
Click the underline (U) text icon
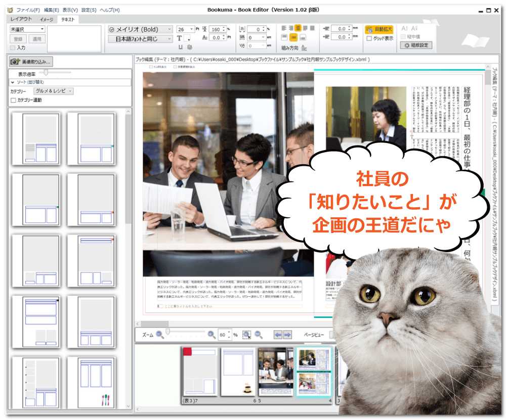click(180, 47)
